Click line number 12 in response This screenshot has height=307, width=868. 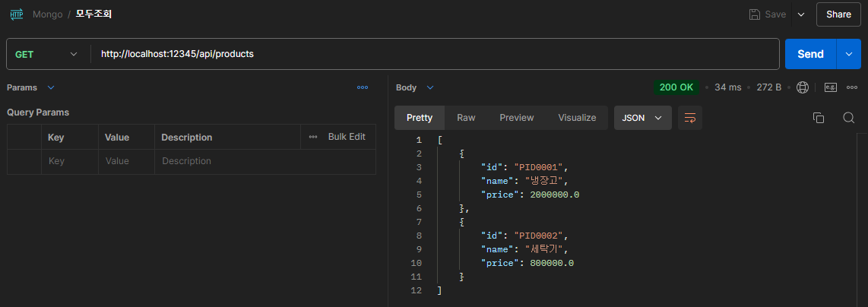[417, 290]
